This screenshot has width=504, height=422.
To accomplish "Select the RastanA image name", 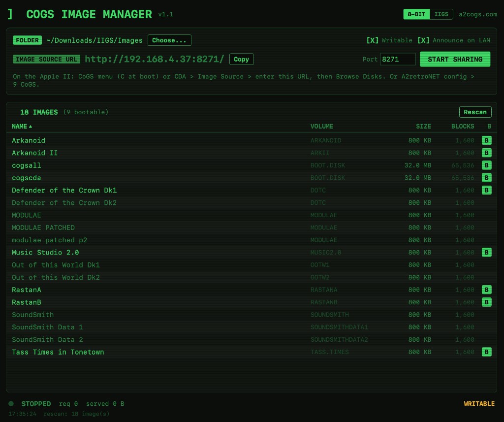I will [27, 290].
